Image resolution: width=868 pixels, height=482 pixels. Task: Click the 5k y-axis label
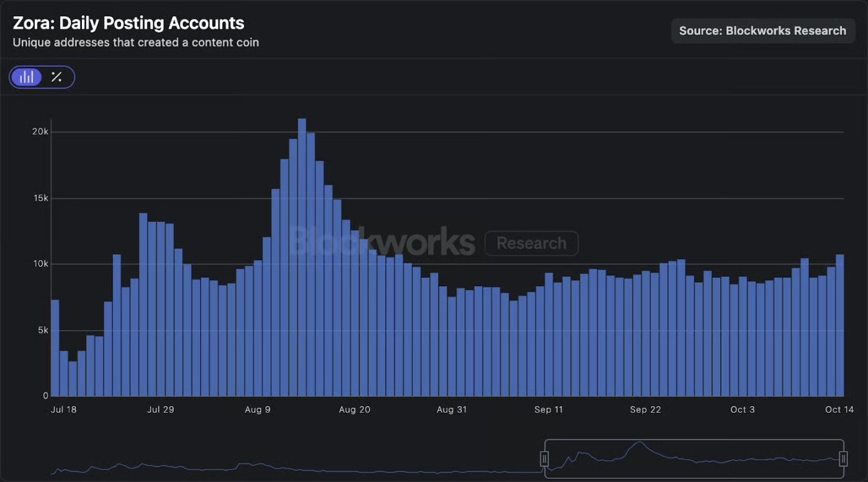[41, 330]
